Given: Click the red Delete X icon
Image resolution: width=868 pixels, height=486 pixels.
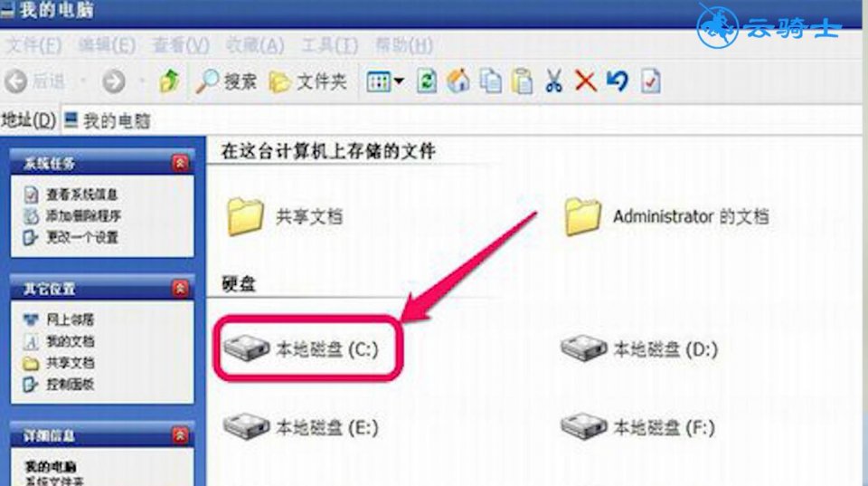Looking at the screenshot, I should pos(585,81).
